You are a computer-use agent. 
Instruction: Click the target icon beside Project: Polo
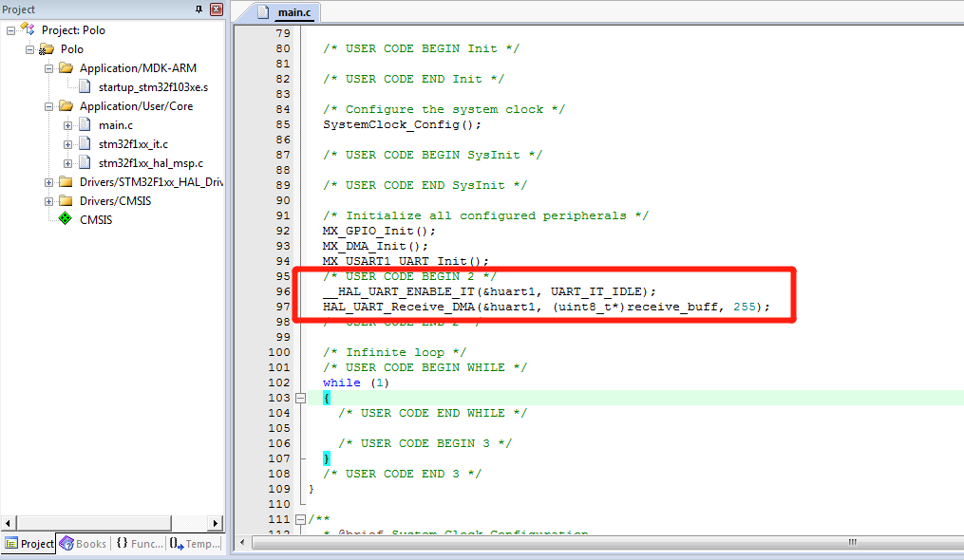28,29
